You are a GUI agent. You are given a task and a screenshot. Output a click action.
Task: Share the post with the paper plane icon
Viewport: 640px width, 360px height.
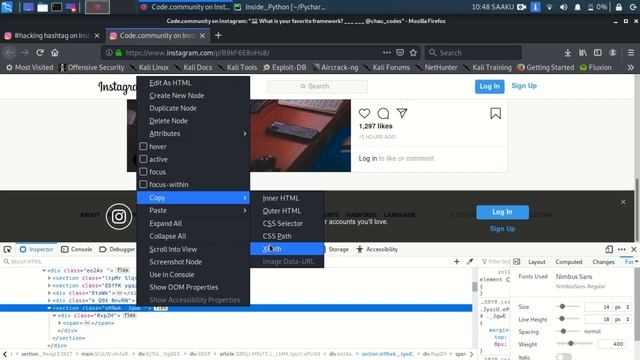pyautogui.click(x=402, y=113)
